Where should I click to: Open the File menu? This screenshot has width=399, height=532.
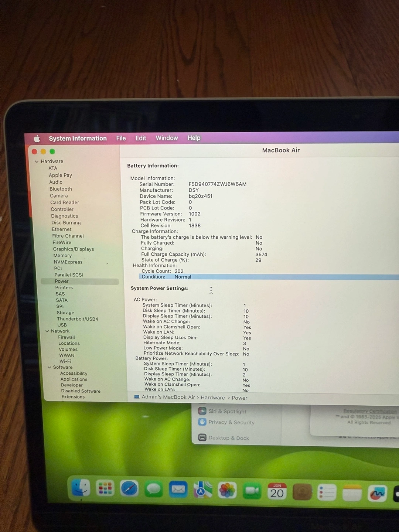[121, 138]
